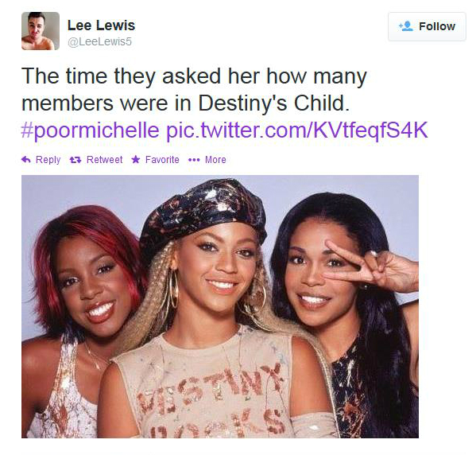476x455 pixels.
Task: Click the Retweet arrows icon
Action: click(x=75, y=160)
